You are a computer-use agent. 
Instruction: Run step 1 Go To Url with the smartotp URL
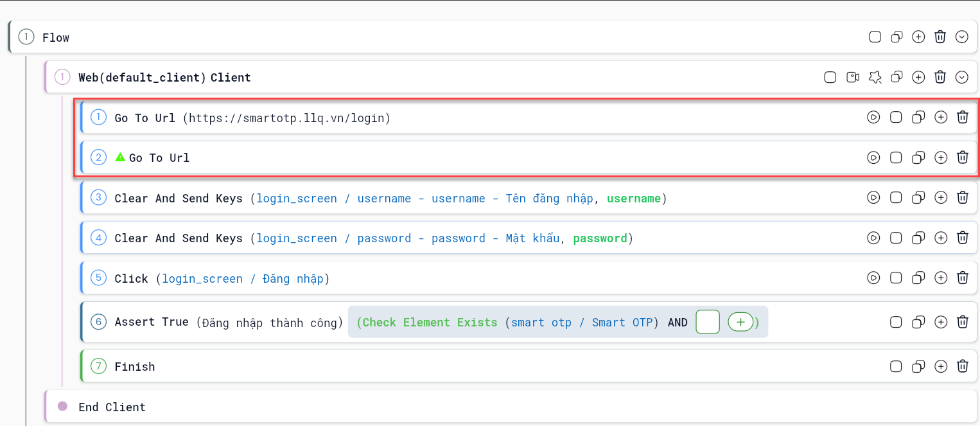(873, 117)
